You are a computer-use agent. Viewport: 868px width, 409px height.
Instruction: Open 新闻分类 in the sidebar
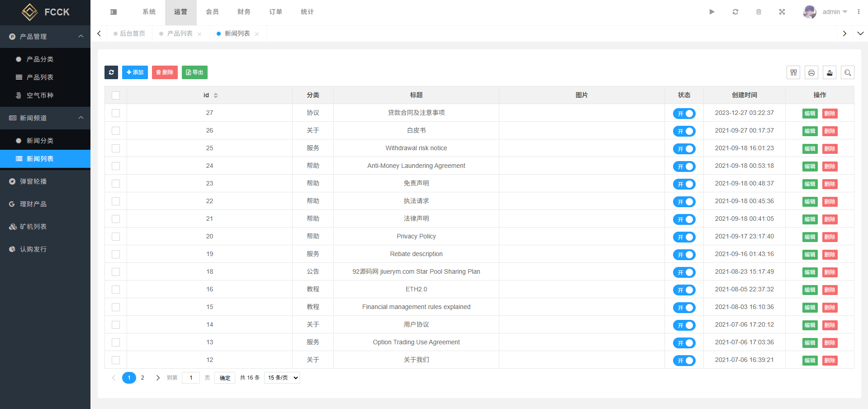[x=45, y=141]
